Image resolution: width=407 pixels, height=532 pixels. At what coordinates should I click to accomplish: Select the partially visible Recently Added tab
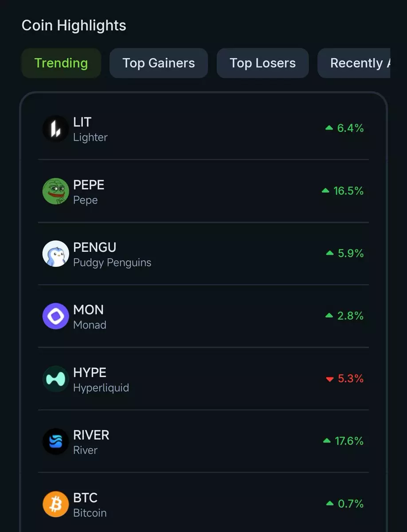355,63
